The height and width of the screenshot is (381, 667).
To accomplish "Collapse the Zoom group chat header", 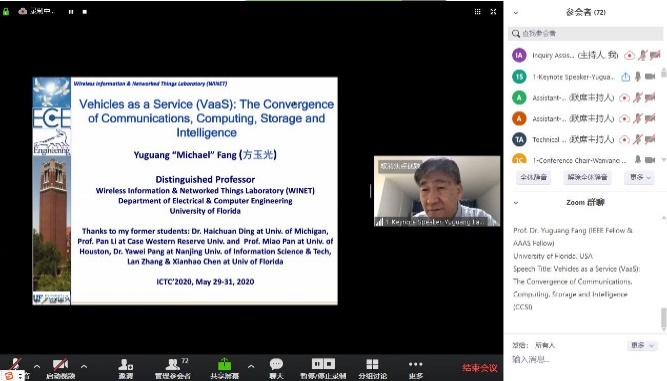I will (516, 203).
